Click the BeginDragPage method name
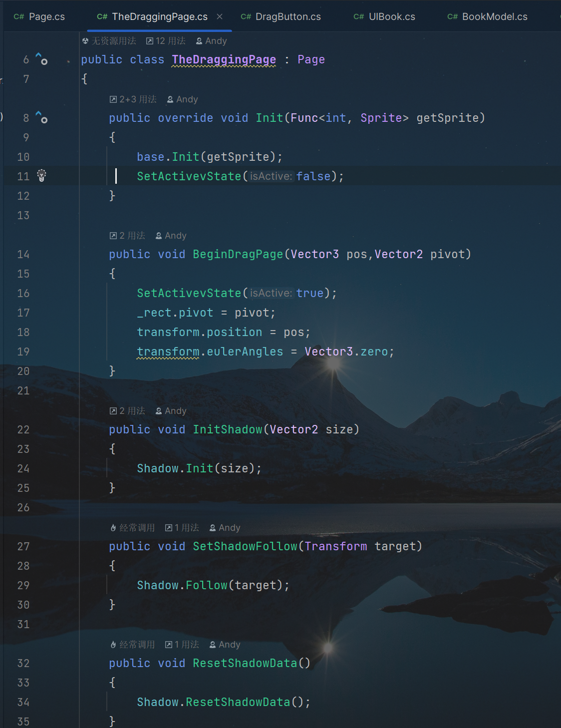 click(238, 254)
